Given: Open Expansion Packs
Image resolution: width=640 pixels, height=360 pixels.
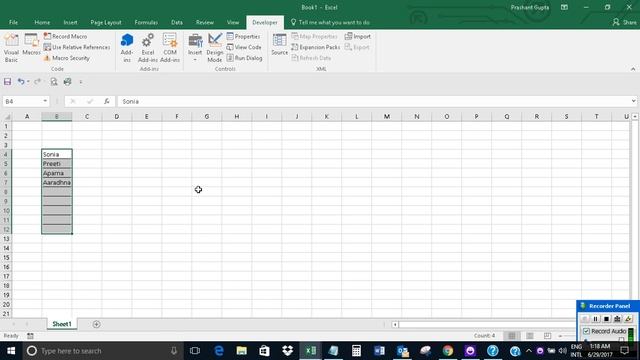Looking at the screenshot, I should pyautogui.click(x=316, y=47).
